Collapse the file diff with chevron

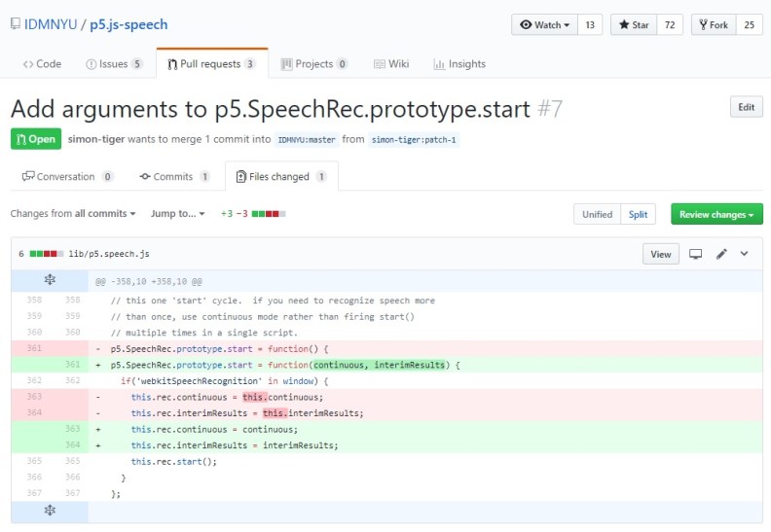744,254
